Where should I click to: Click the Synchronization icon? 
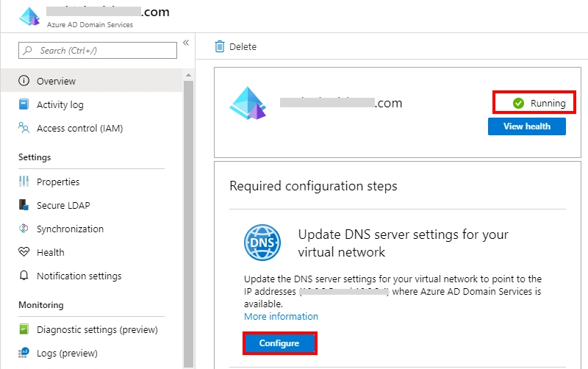point(24,229)
